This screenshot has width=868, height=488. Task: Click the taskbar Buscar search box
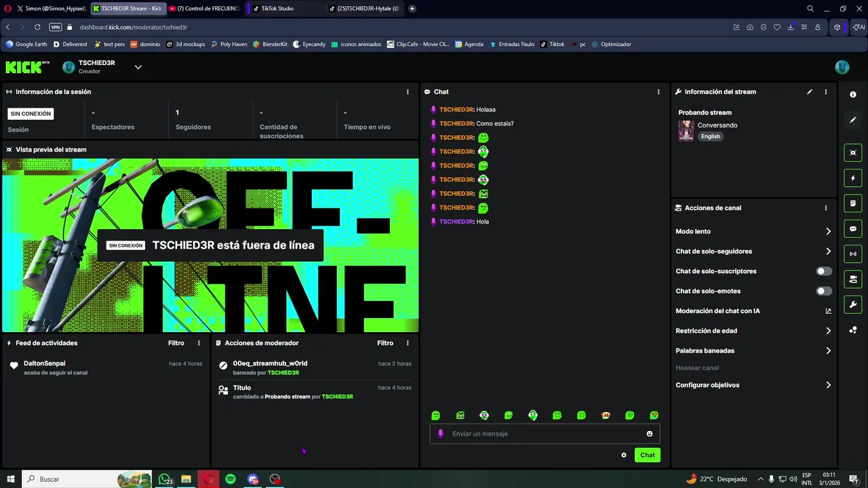[87, 479]
